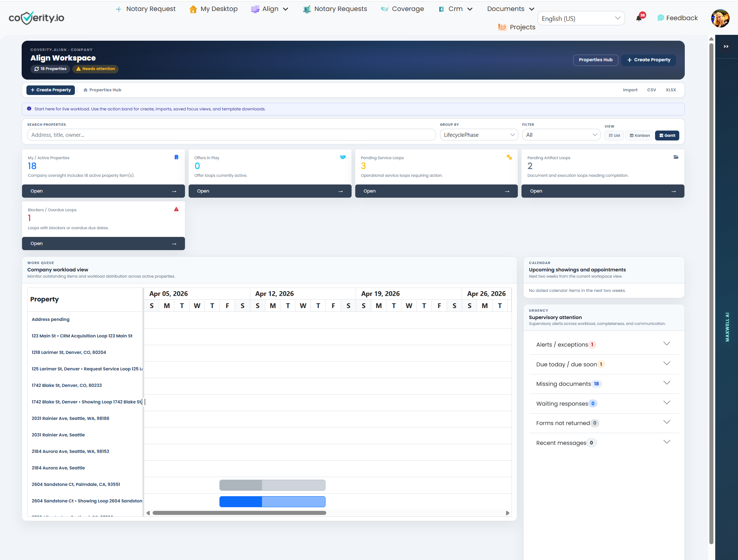This screenshot has height=560, width=738.
Task: Open the language selector English (US)
Action: [581, 18]
